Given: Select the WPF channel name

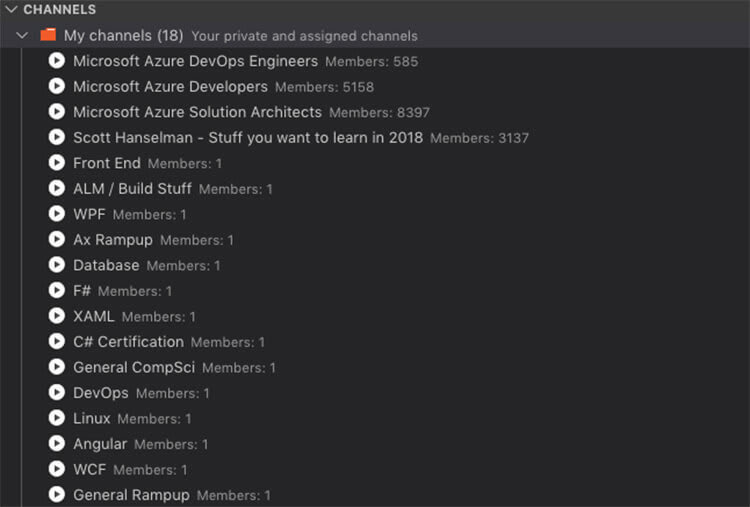Looking at the screenshot, I should 89,214.
